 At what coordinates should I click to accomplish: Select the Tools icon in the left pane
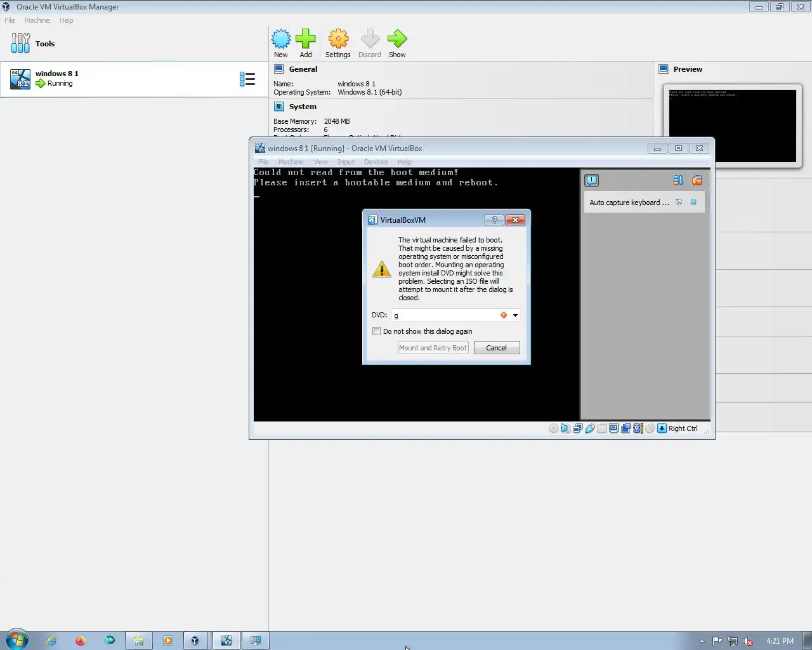20,43
